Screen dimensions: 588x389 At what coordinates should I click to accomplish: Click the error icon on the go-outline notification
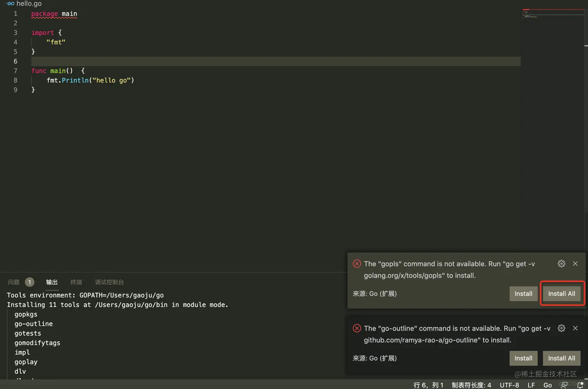tap(357, 328)
